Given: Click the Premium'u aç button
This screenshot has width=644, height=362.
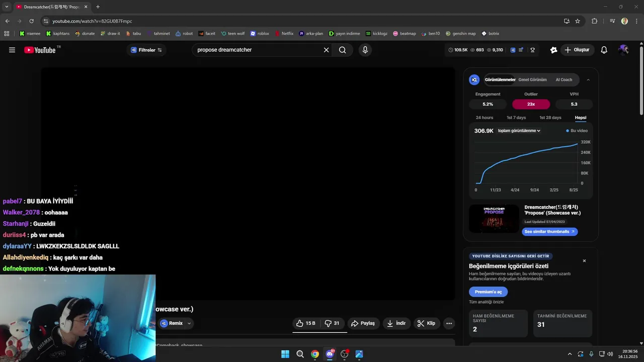Looking at the screenshot, I should 488,292.
